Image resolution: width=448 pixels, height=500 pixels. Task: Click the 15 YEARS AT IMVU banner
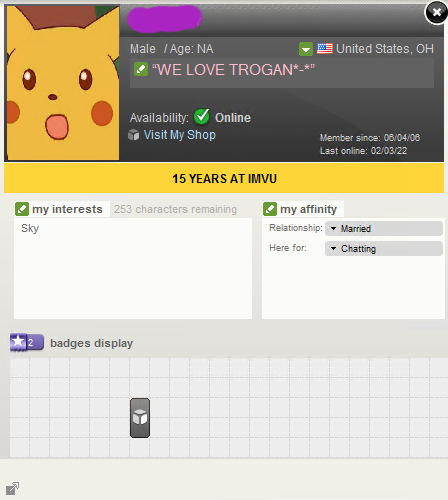pyautogui.click(x=224, y=178)
